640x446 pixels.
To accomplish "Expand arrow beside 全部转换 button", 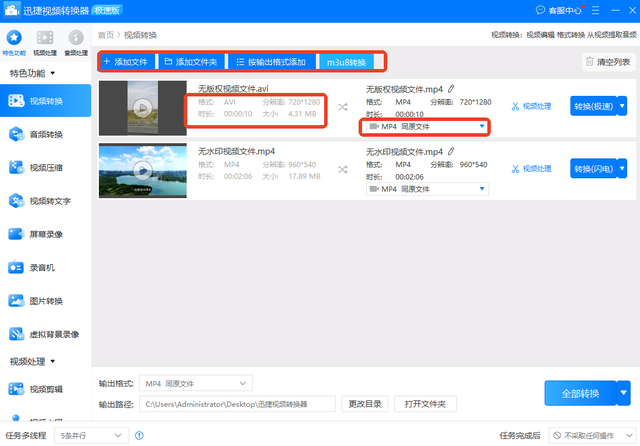I will coord(623,393).
